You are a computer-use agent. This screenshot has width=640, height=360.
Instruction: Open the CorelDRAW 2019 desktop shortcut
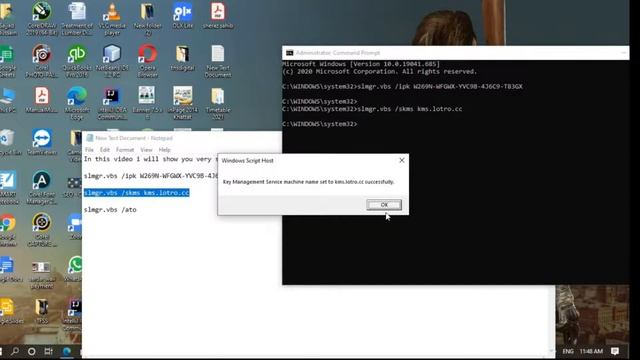tap(42, 18)
